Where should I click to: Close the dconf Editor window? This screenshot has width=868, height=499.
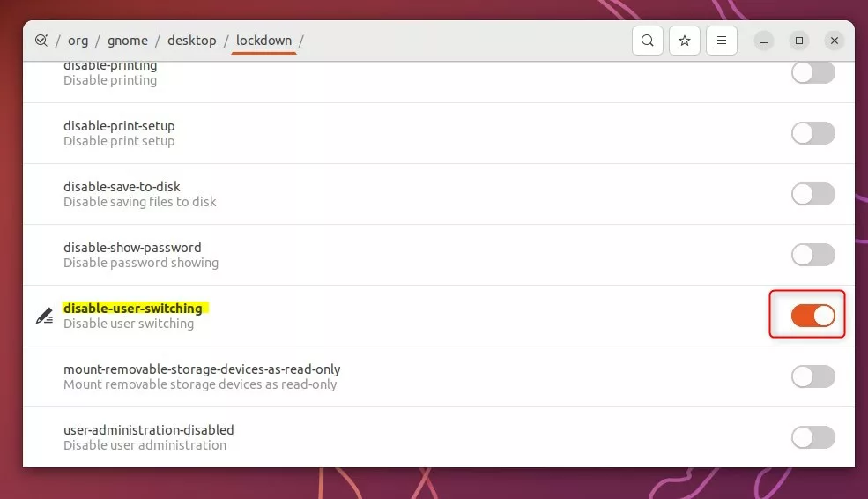pos(835,41)
